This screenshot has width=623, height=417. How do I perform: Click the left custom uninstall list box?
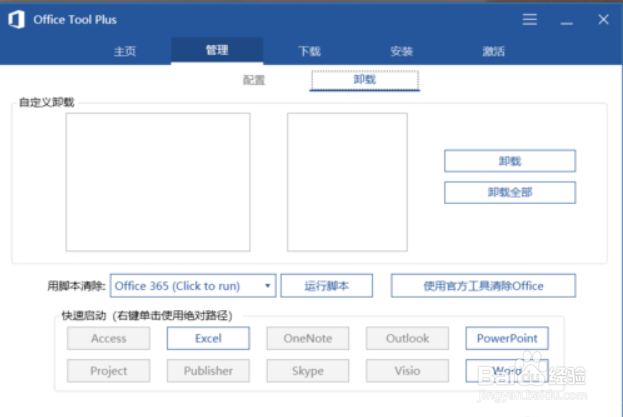[158, 182]
